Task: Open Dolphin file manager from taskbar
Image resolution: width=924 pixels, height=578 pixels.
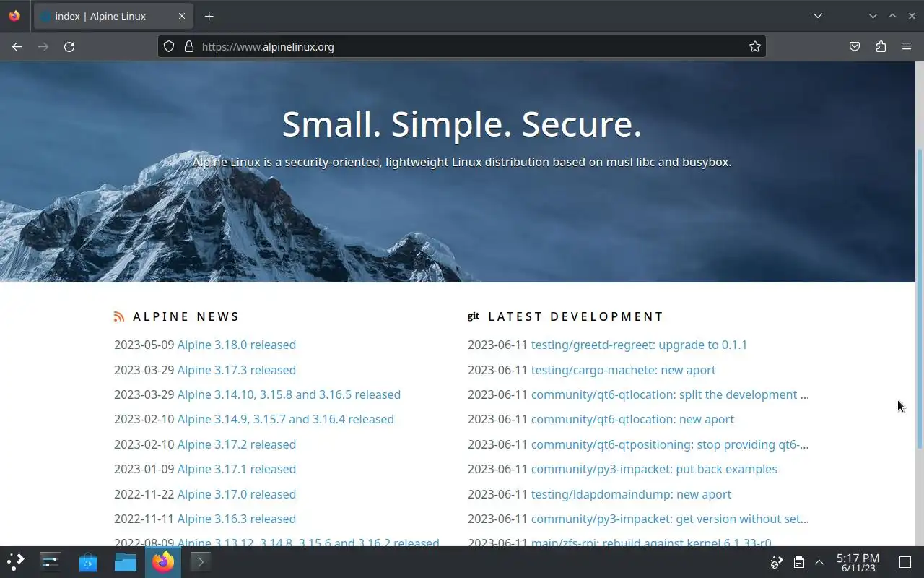Action: (126, 561)
